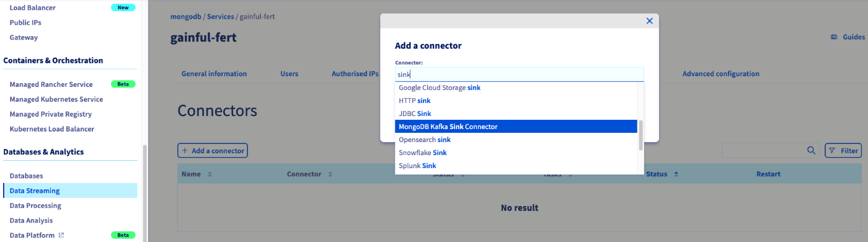Screen dimensions: 868x242
Task: Click the Restart column header
Action: 768,174
